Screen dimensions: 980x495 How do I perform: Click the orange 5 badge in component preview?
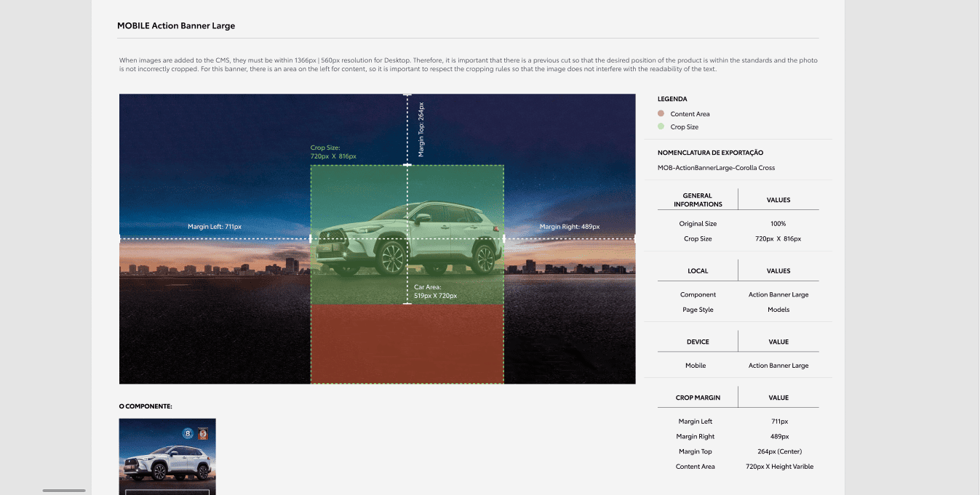click(203, 433)
